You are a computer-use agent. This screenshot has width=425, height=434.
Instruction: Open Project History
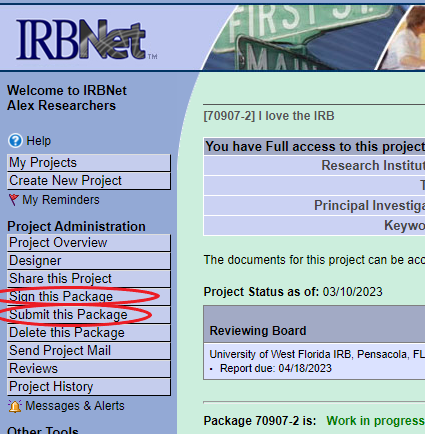(x=89, y=387)
